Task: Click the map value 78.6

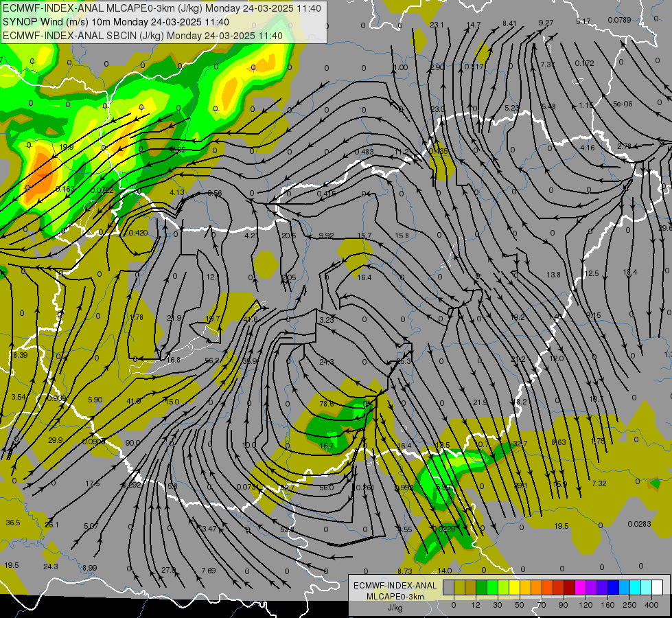Action: pyautogui.click(x=327, y=404)
